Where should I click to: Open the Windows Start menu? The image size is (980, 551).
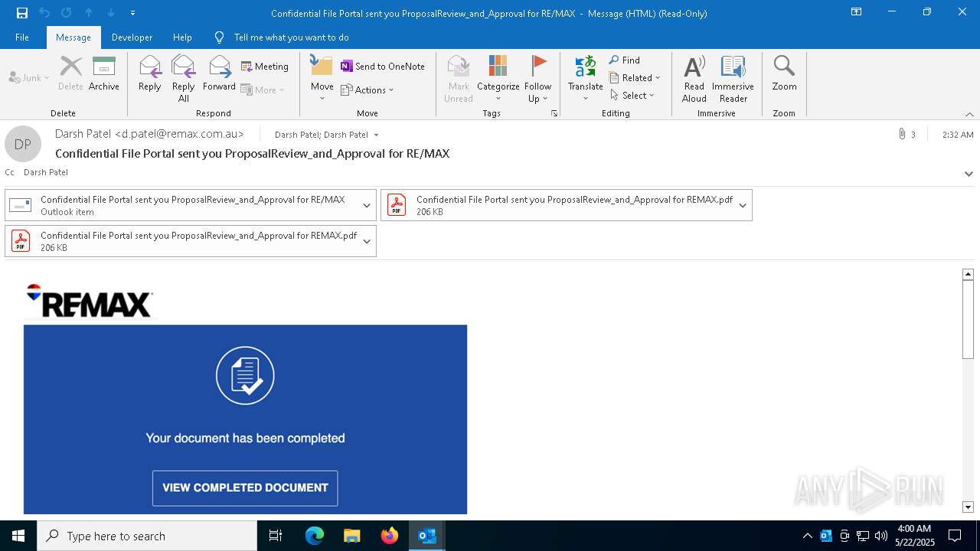pos(18,536)
